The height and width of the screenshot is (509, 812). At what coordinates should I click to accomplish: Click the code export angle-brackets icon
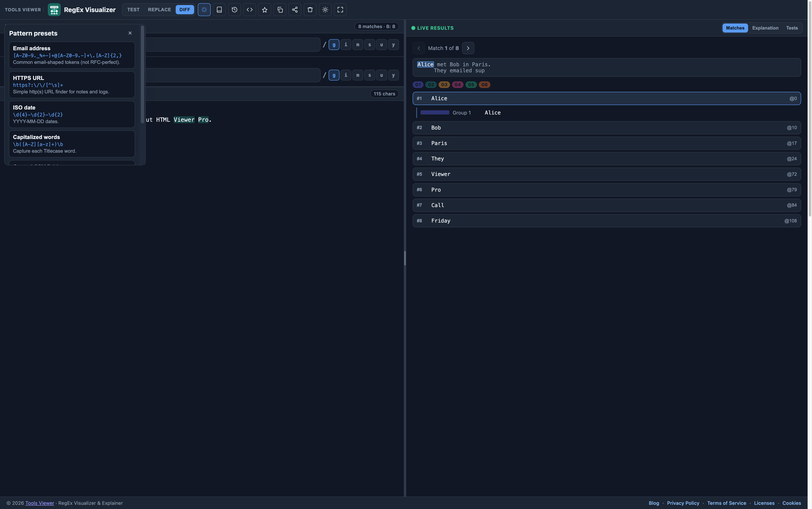pos(250,10)
